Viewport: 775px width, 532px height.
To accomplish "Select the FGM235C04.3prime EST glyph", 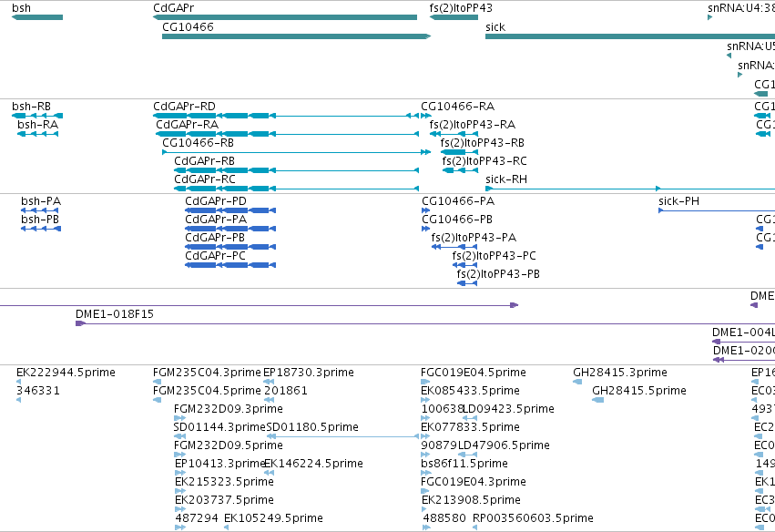I will [158, 382].
